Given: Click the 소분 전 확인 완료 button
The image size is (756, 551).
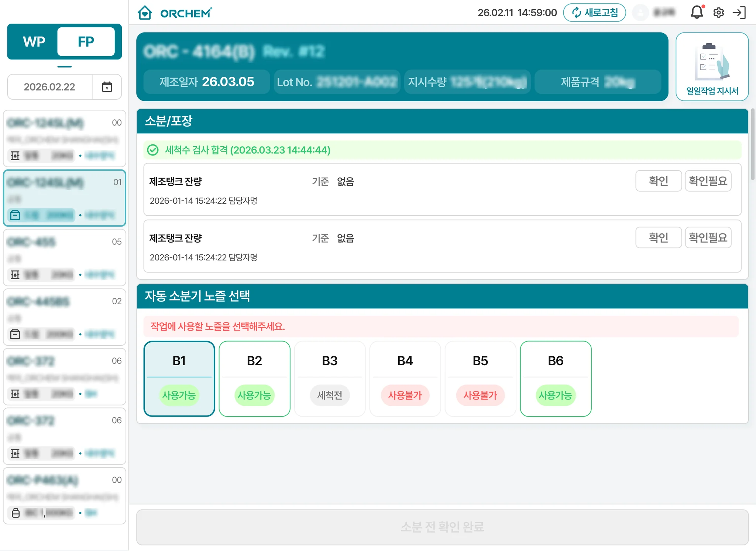Looking at the screenshot, I should click(x=442, y=527).
